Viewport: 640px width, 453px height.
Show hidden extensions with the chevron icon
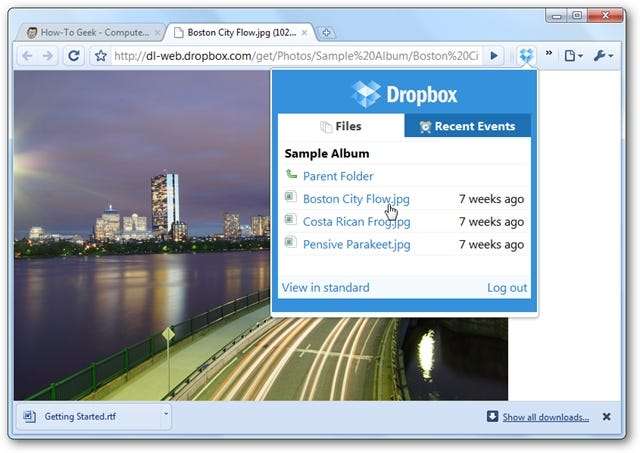pyautogui.click(x=549, y=53)
